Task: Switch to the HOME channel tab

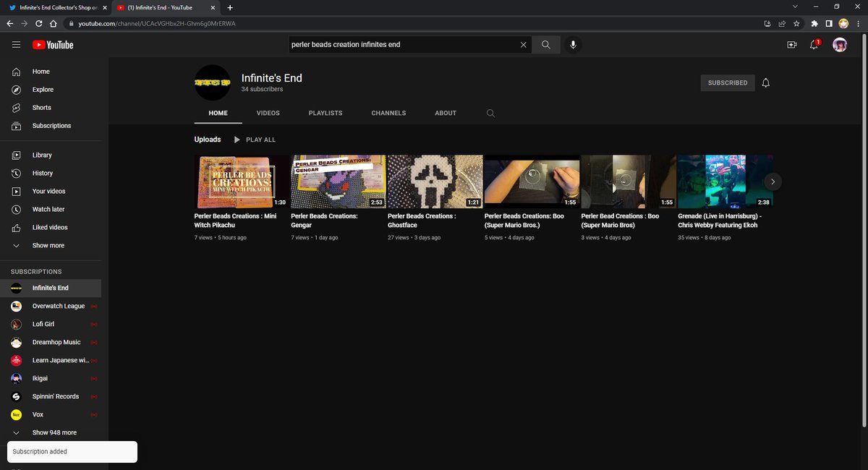Action: (x=218, y=114)
